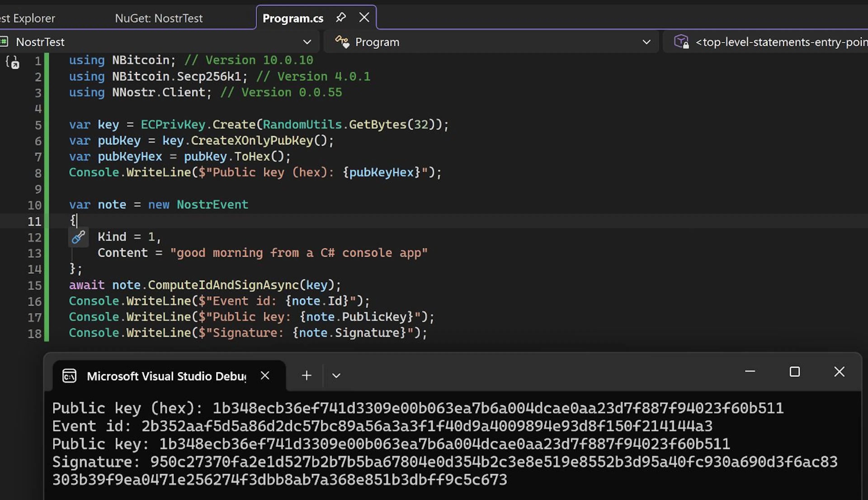The height and width of the screenshot is (500, 868).
Task: Open the screwdriver quick actions icon on line 12
Action: pos(78,237)
